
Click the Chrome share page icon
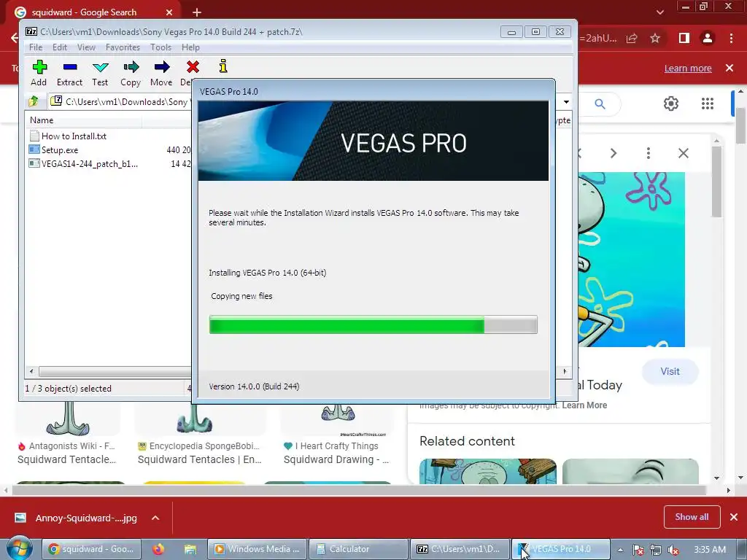632,39
